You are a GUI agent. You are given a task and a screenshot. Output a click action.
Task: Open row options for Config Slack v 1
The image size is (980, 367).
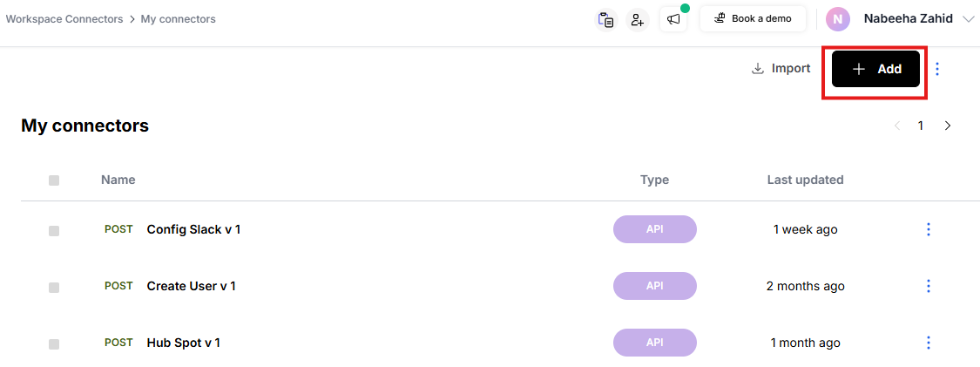point(929,229)
